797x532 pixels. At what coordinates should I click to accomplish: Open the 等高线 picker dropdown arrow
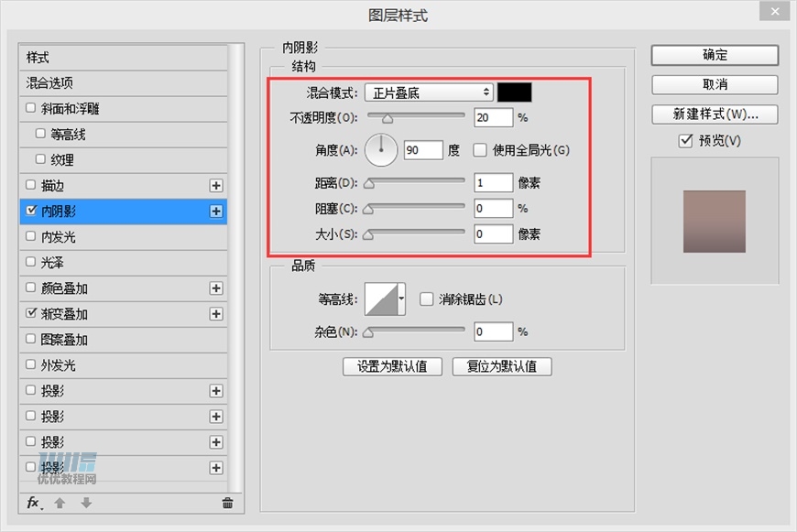click(401, 299)
